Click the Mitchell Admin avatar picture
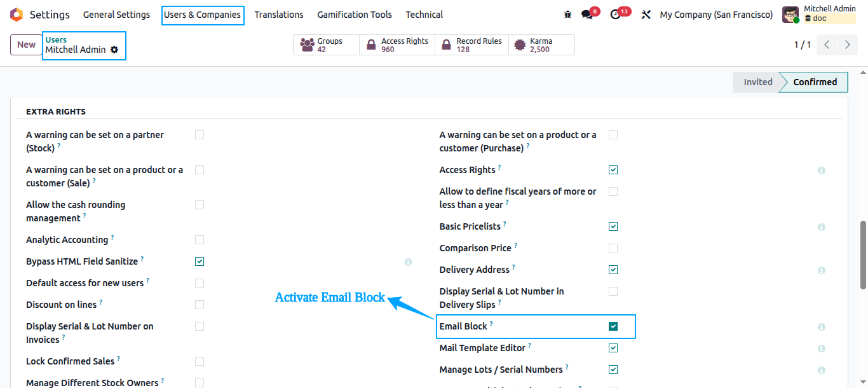This screenshot has height=388, width=868. (x=790, y=15)
